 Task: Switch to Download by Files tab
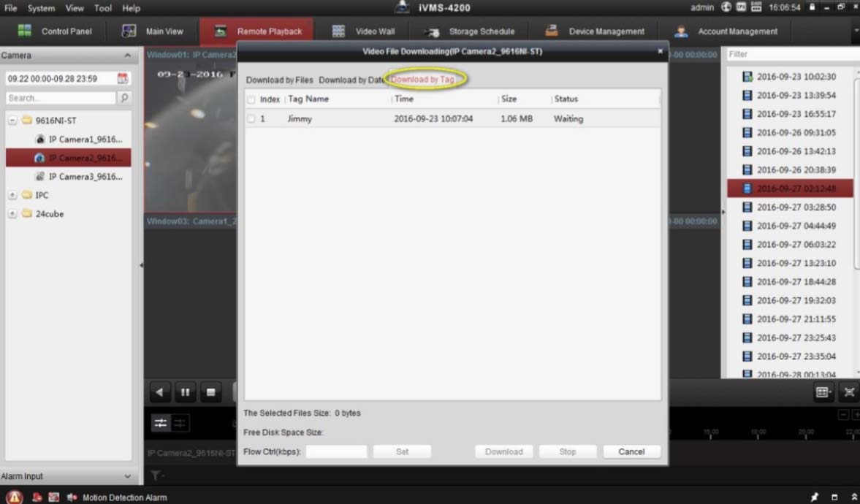[x=279, y=80]
